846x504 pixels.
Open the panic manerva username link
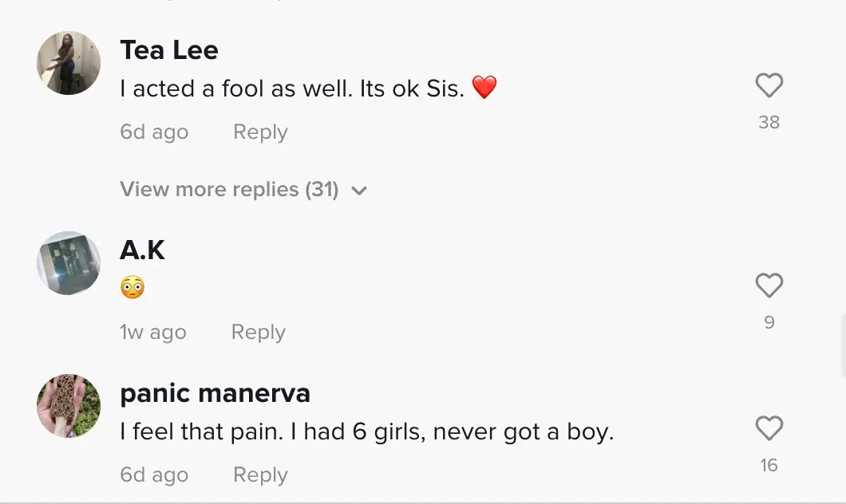pyautogui.click(x=215, y=393)
